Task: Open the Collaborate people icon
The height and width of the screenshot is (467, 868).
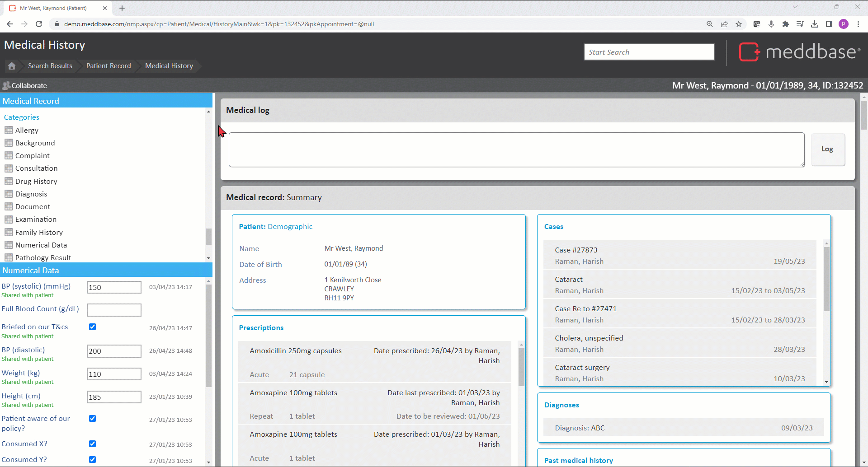Action: (x=6, y=85)
